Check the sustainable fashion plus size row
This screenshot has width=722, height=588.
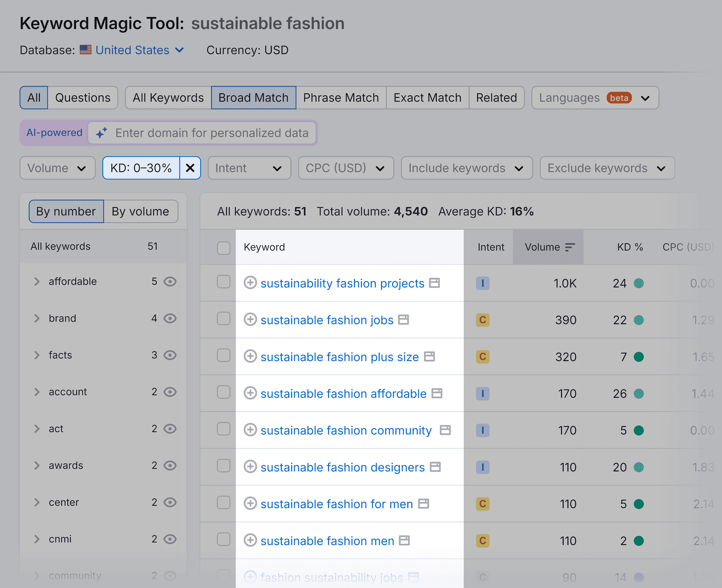click(224, 355)
